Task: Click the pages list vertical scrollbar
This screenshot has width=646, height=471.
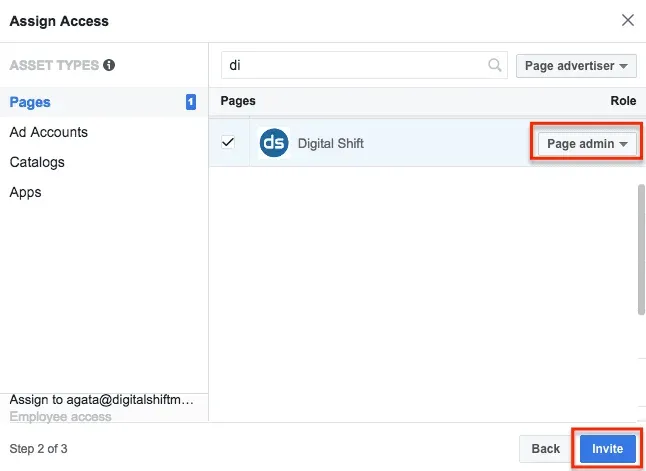Action: [x=641, y=250]
